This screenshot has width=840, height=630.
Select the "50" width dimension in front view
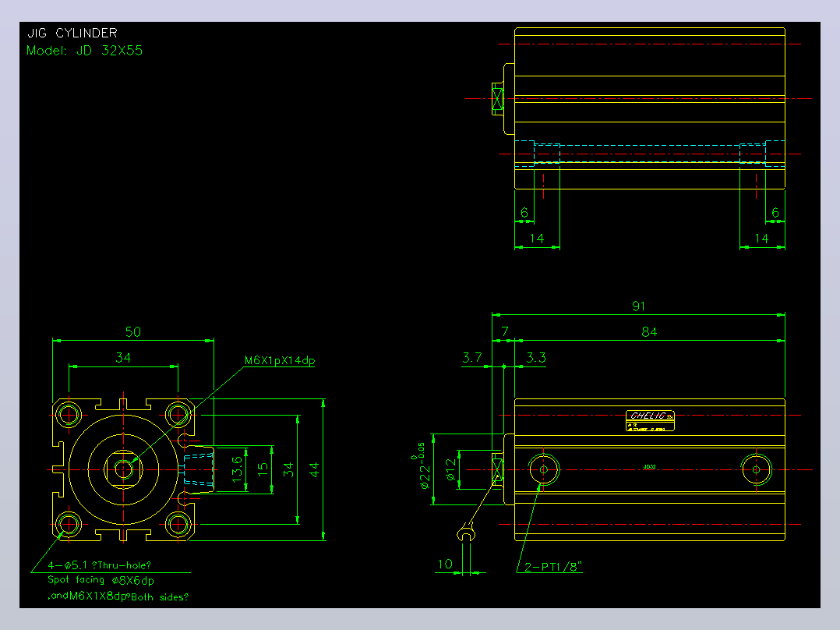tap(132, 332)
